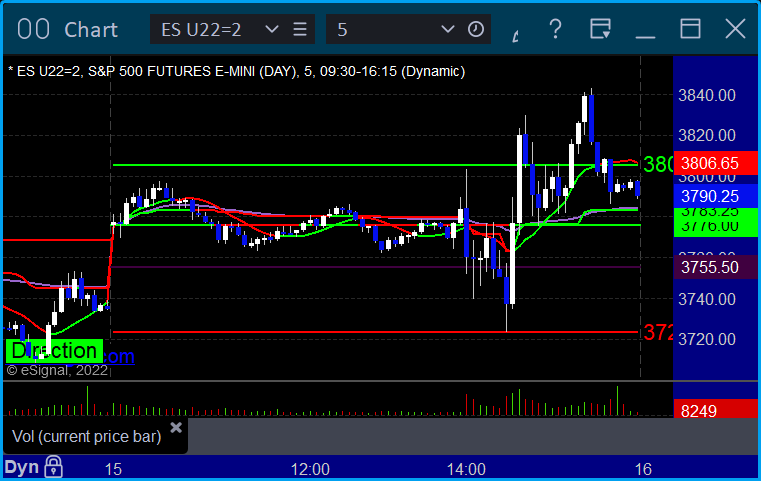
Task: Open the time template clock icon
Action: point(476,29)
